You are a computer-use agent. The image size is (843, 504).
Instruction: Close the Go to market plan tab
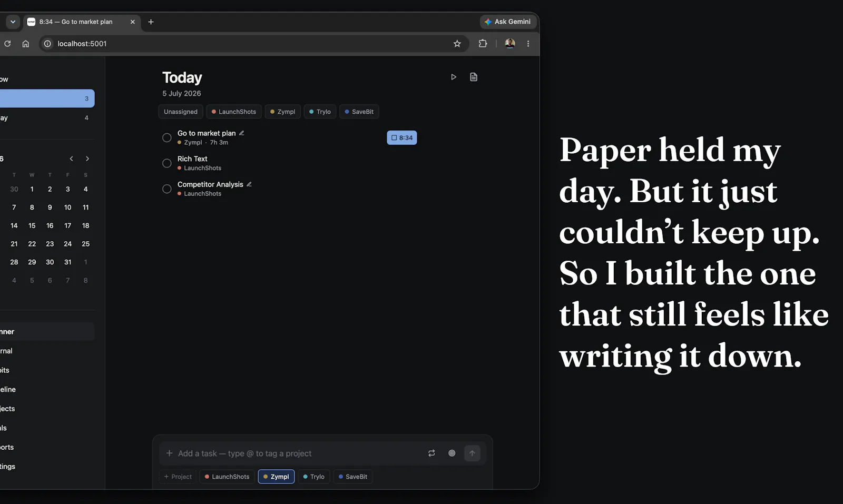[x=133, y=22]
